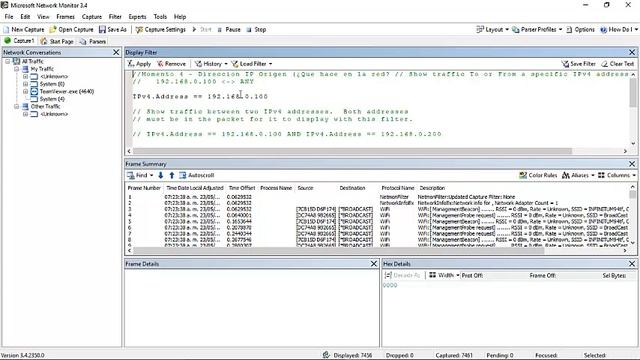Collapse the All Traffic tree node
The image size is (640, 360).
7,61
